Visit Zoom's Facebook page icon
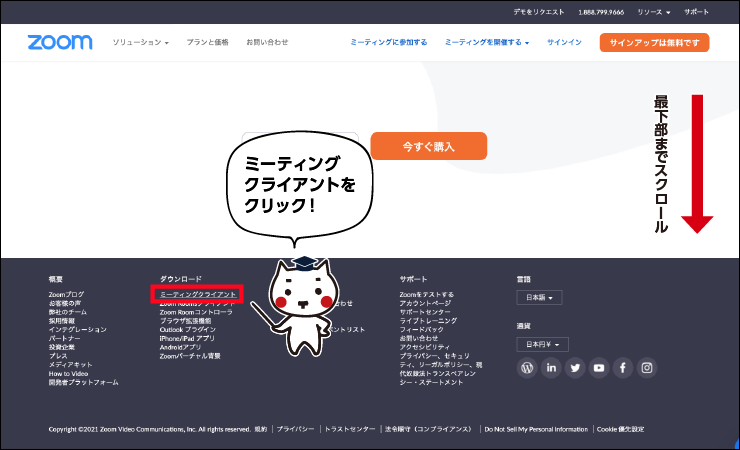Image resolution: width=740 pixels, height=450 pixels. pyautogui.click(x=623, y=368)
